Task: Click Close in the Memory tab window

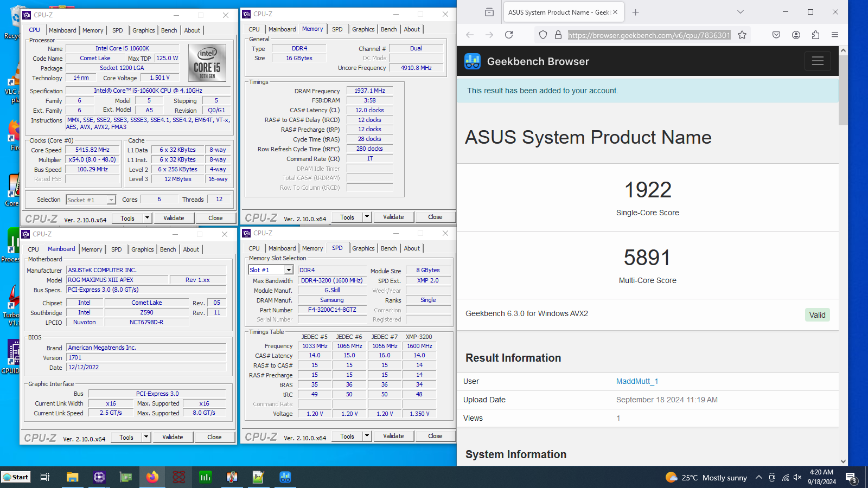Action: click(435, 217)
